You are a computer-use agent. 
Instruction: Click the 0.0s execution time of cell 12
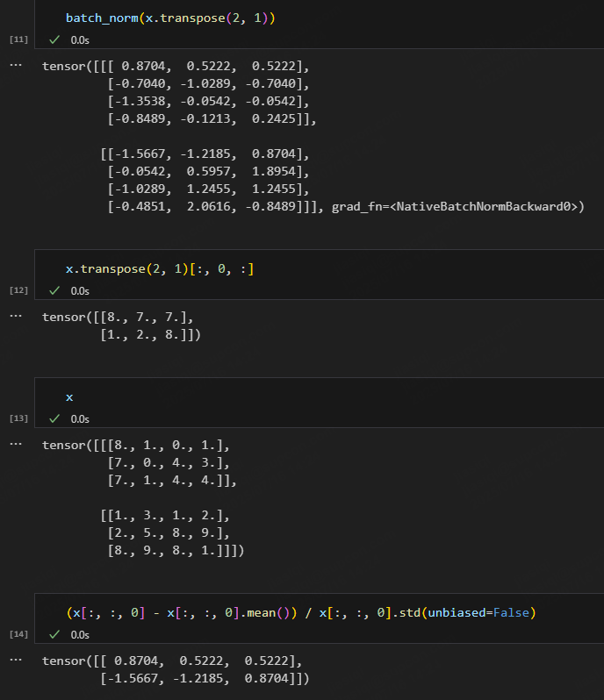pyautogui.click(x=80, y=291)
